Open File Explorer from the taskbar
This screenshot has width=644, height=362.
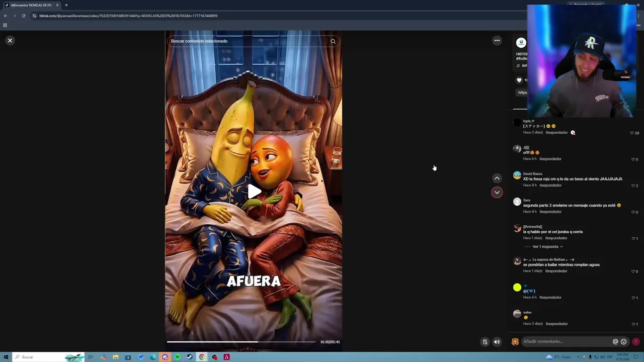(116, 357)
